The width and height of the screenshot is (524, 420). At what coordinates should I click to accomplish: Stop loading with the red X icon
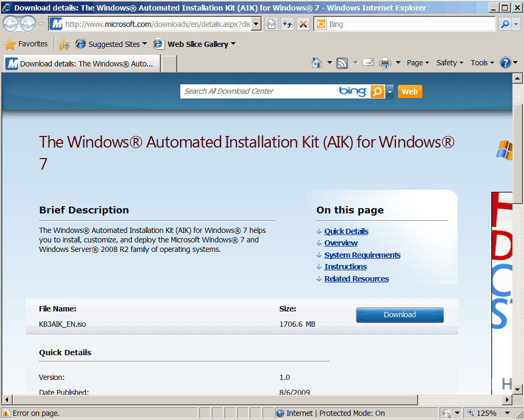pos(304,24)
